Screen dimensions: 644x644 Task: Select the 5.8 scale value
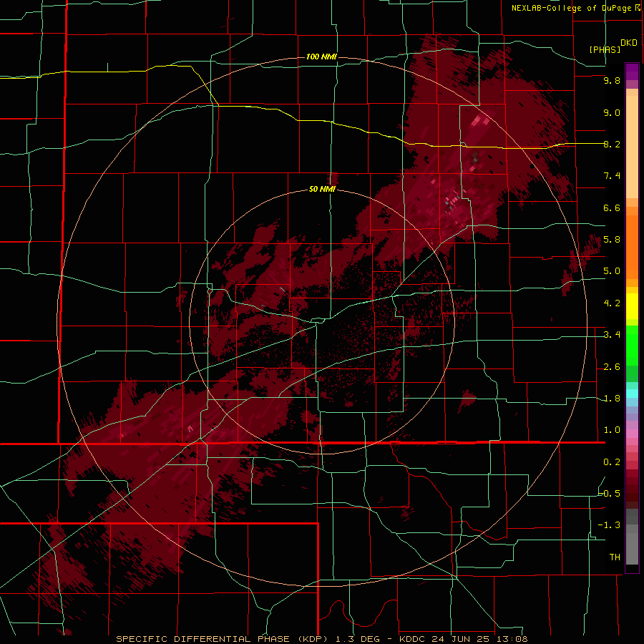(x=612, y=240)
